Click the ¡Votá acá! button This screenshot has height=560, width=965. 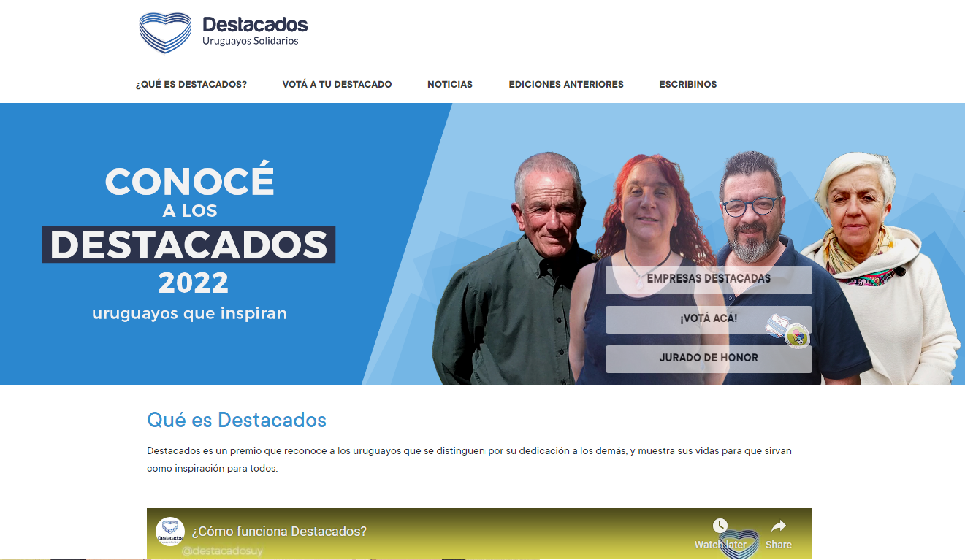pyautogui.click(x=709, y=319)
